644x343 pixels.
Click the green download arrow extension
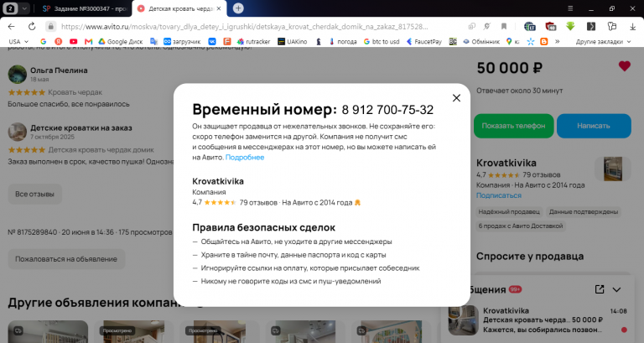(570, 26)
